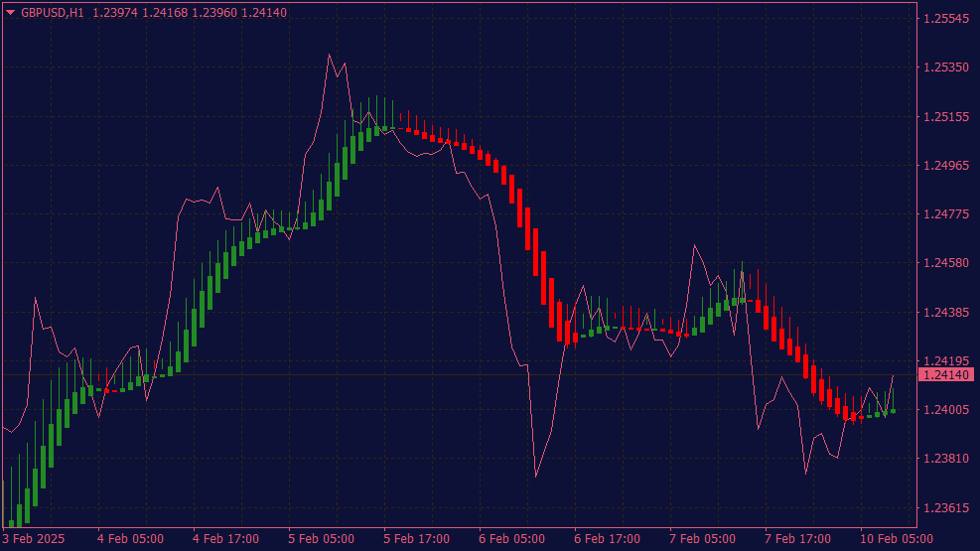The height and width of the screenshot is (551, 980).
Task: Click the GBPUSD,H1 chart title text
Action: point(53,13)
